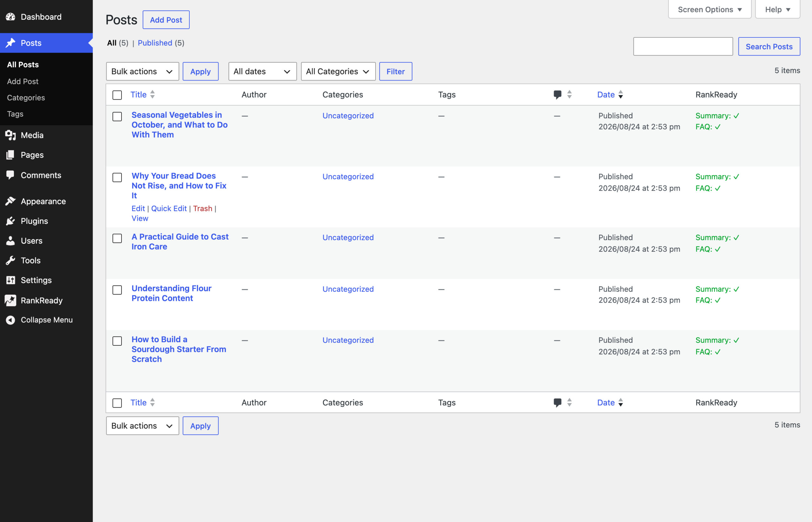The width and height of the screenshot is (812, 522).
Task: Click the Settings sliders icon in sidebar
Action: tap(10, 280)
